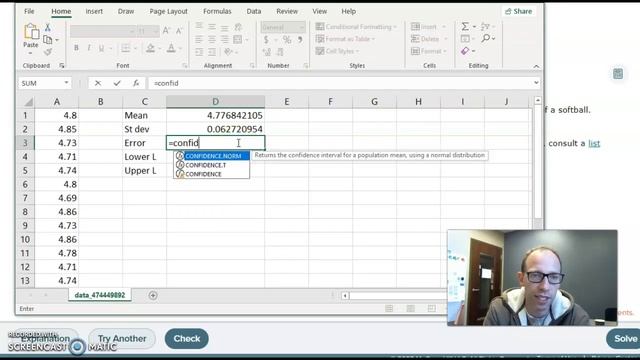Toggle Center alignment
The width and height of the screenshot is (640, 360).
pos(212,39)
